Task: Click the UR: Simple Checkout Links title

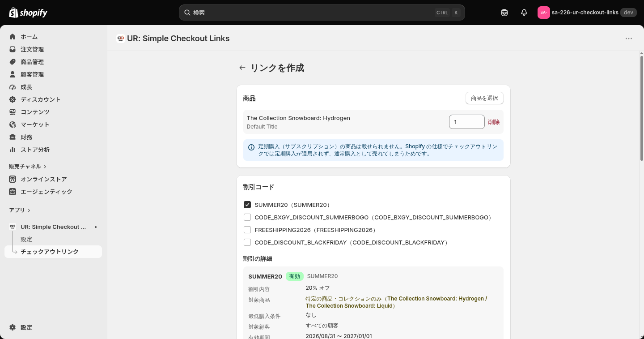Action: click(178, 39)
